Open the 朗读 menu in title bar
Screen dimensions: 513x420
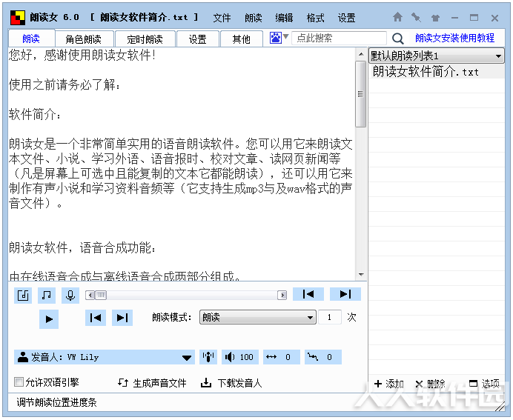tap(254, 18)
